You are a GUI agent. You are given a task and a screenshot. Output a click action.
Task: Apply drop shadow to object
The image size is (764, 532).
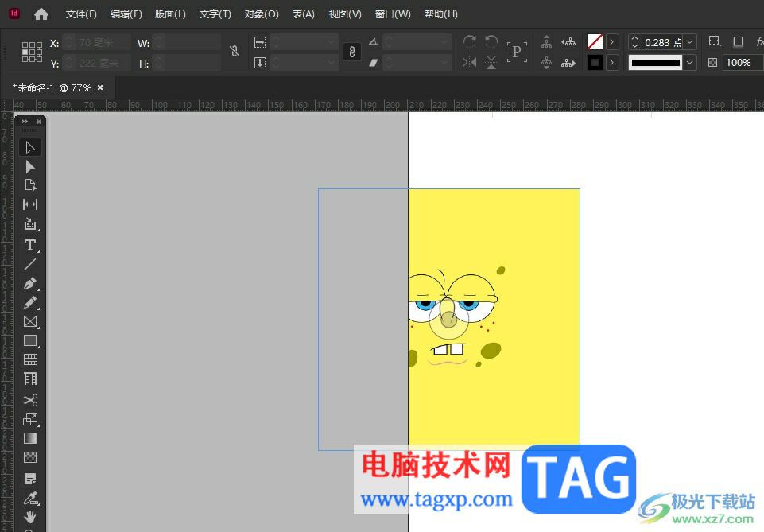coord(739,41)
